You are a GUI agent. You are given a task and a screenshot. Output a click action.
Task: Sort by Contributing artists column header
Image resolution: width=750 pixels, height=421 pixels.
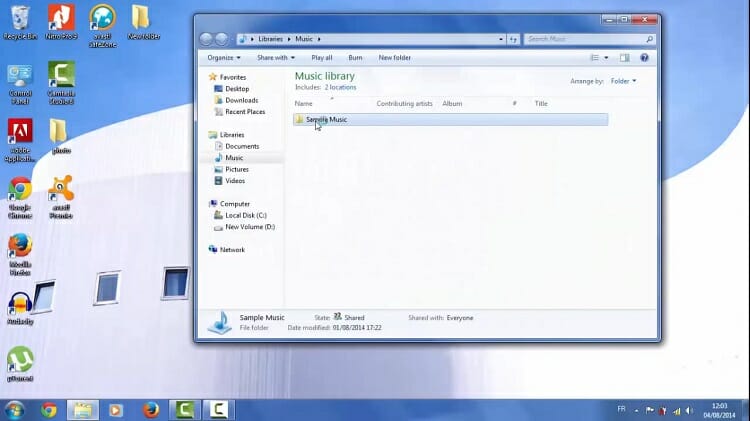pos(404,103)
